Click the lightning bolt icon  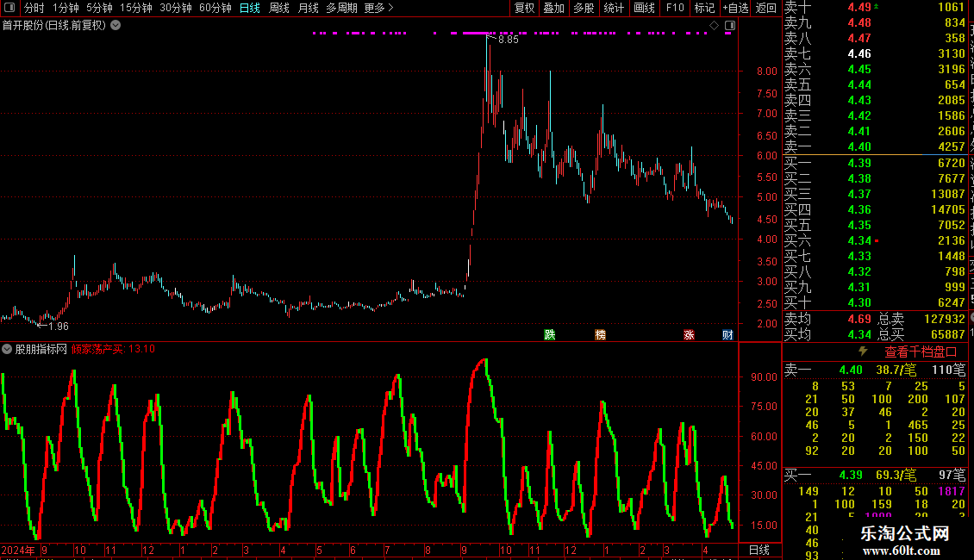pos(863,352)
